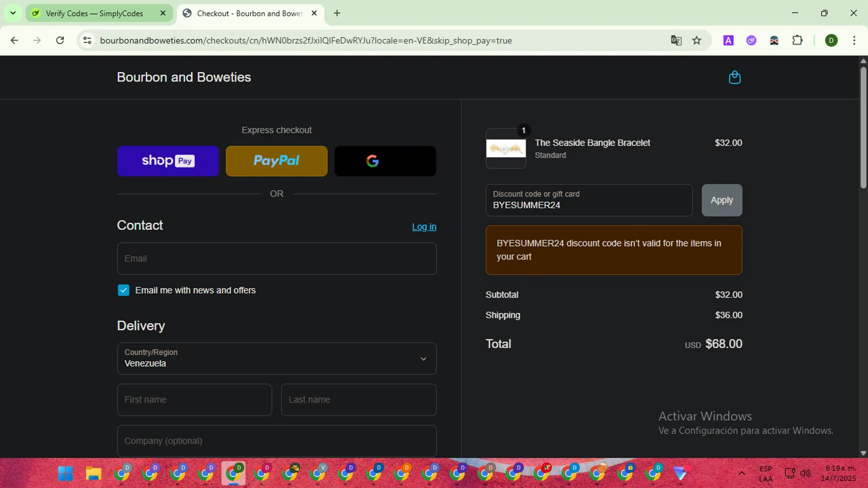Bookmark this page with the star icon

697,41
